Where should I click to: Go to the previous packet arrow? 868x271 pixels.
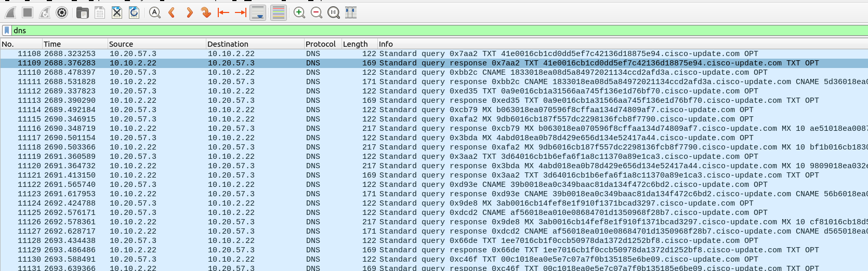pos(172,12)
